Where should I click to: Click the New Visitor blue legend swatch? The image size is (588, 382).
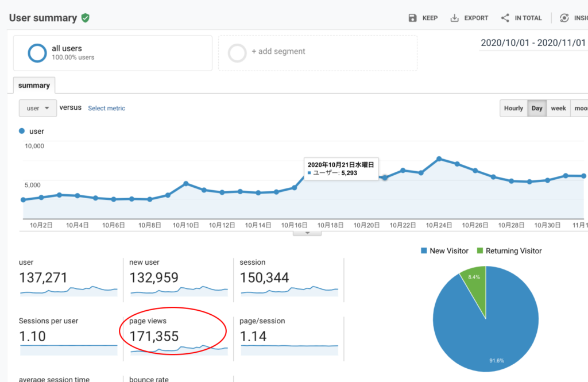point(424,251)
